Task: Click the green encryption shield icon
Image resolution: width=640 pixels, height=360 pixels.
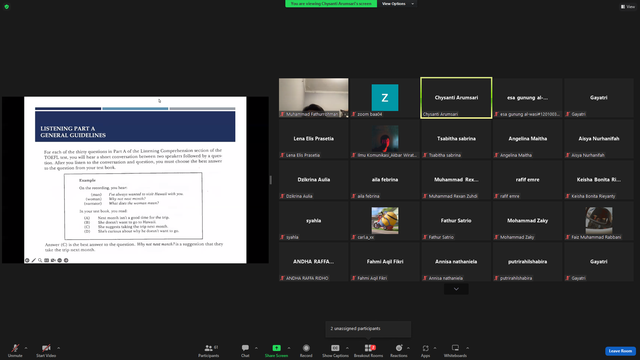Action: click(x=7, y=7)
